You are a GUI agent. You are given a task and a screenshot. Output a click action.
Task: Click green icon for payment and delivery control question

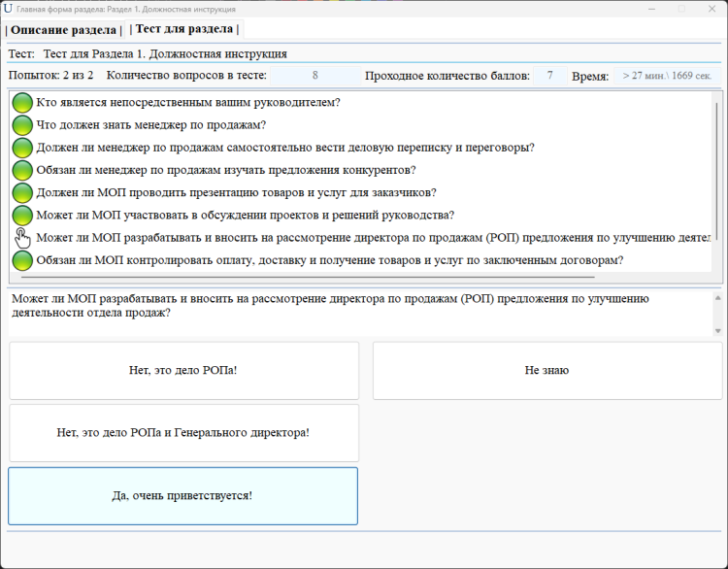[21, 260]
